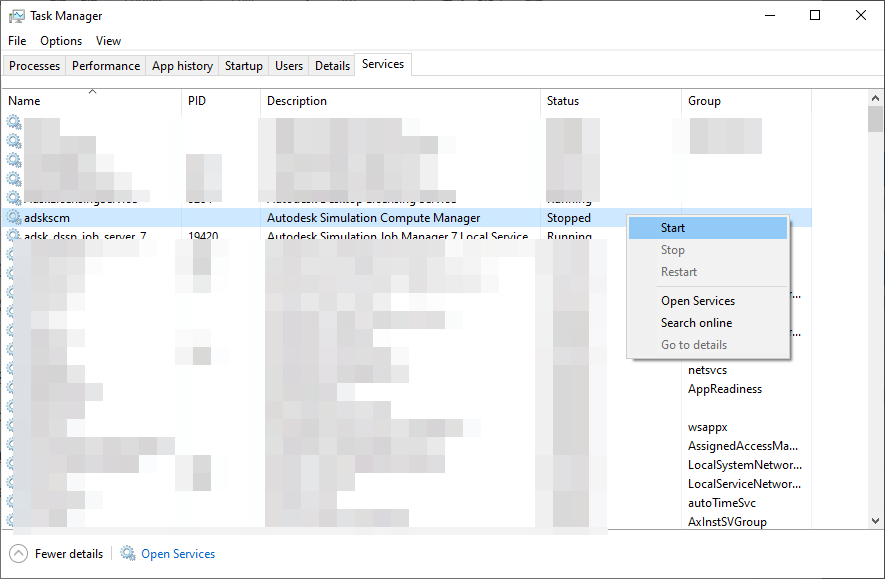Image resolution: width=885 pixels, height=579 pixels.
Task: Click the gear icon next to bottom Open Services
Action: point(128,553)
